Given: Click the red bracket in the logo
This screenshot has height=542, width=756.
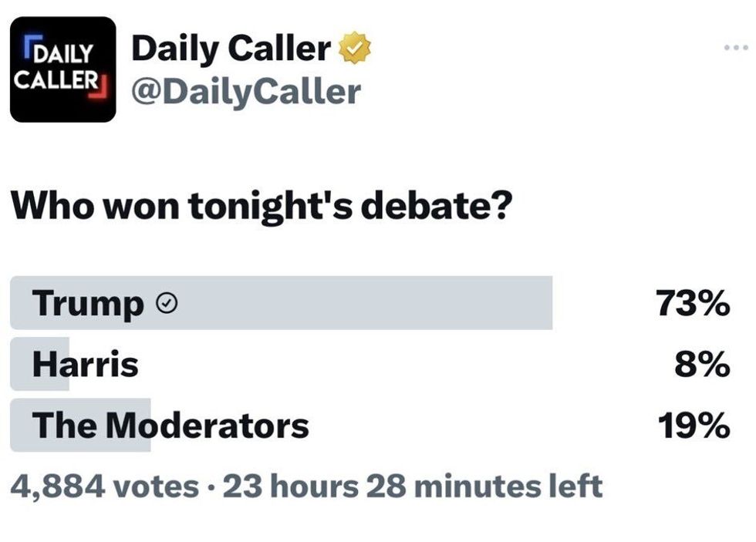Looking at the screenshot, I should (99, 93).
